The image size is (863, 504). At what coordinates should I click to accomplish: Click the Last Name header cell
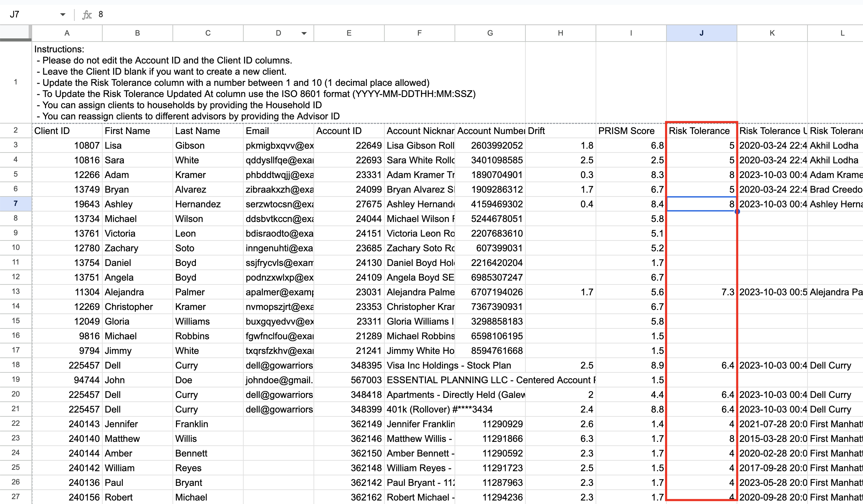(208, 131)
